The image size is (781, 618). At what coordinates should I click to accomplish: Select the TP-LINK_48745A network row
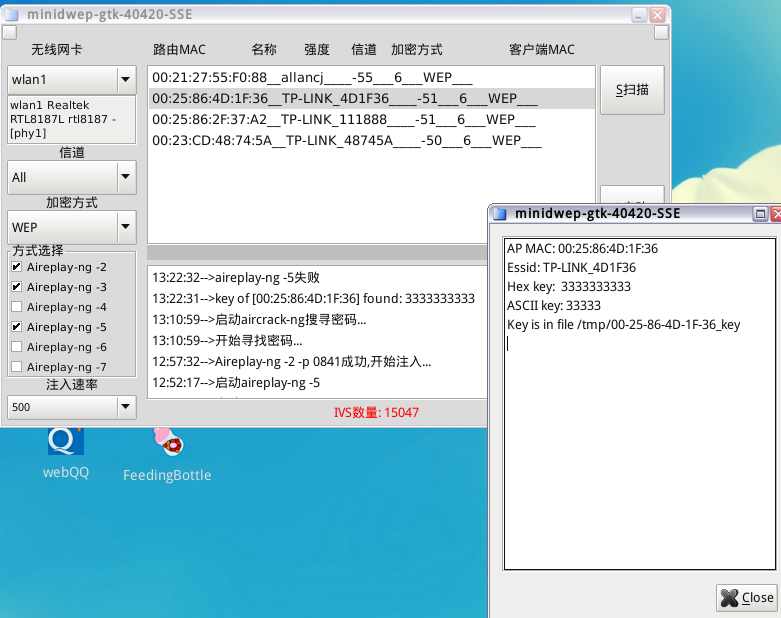coord(371,140)
